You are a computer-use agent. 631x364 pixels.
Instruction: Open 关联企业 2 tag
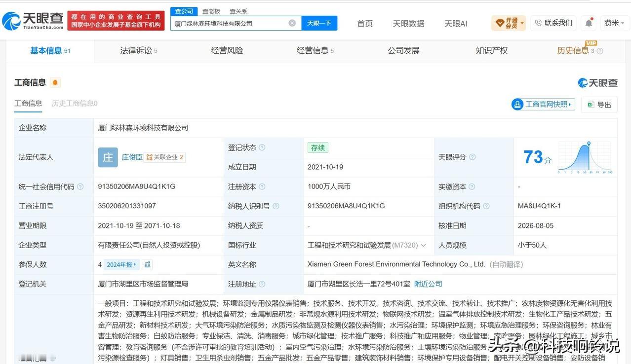[x=165, y=157]
